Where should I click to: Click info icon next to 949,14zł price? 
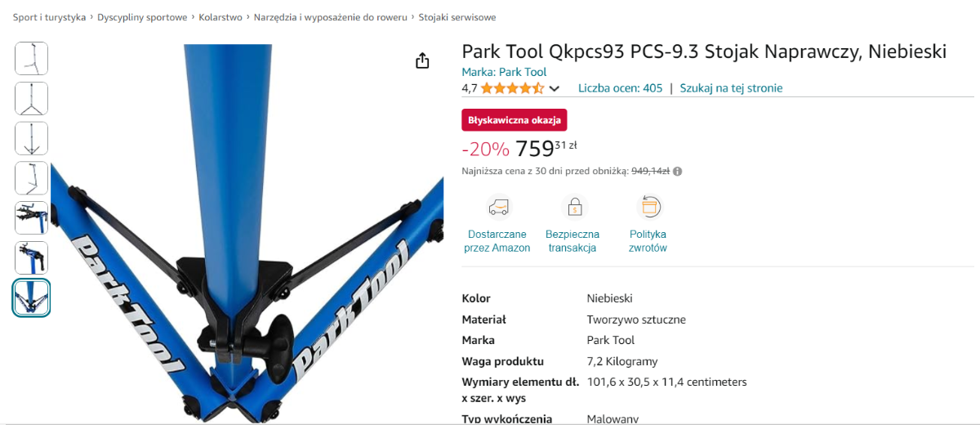pos(678,172)
